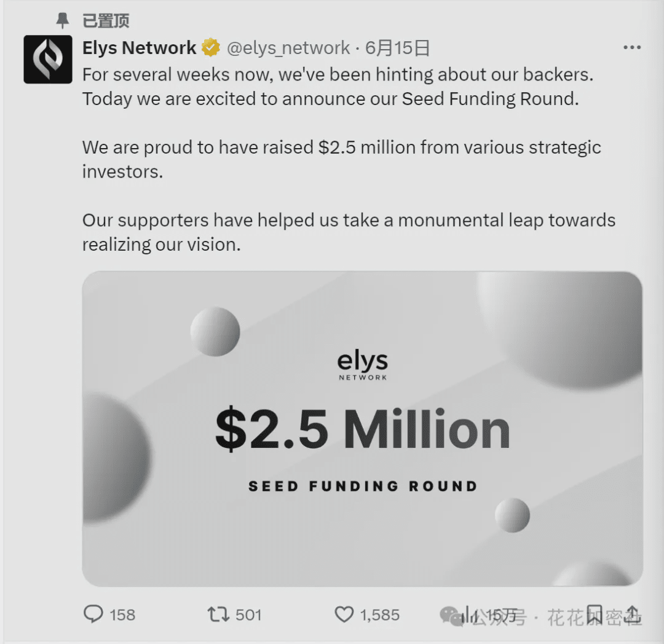Toggle the retweet arrows icon
The height and width of the screenshot is (644, 664).
(x=218, y=614)
